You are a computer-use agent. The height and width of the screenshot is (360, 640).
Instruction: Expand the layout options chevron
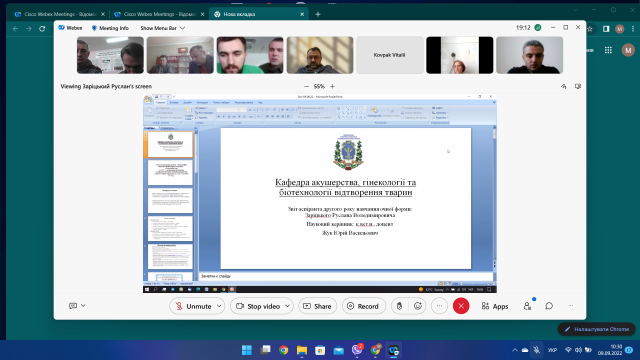(x=83, y=306)
